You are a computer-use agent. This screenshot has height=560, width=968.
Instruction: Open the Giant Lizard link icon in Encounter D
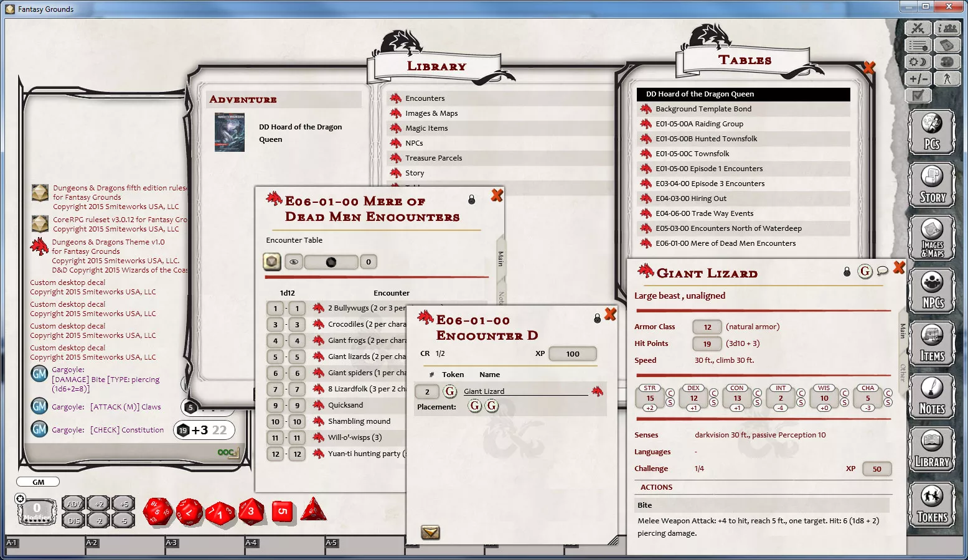tap(598, 391)
